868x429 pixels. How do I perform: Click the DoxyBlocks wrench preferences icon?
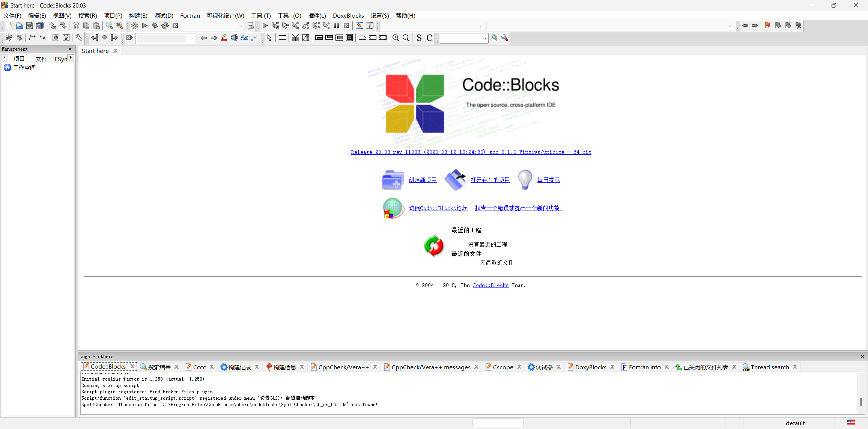(79, 38)
